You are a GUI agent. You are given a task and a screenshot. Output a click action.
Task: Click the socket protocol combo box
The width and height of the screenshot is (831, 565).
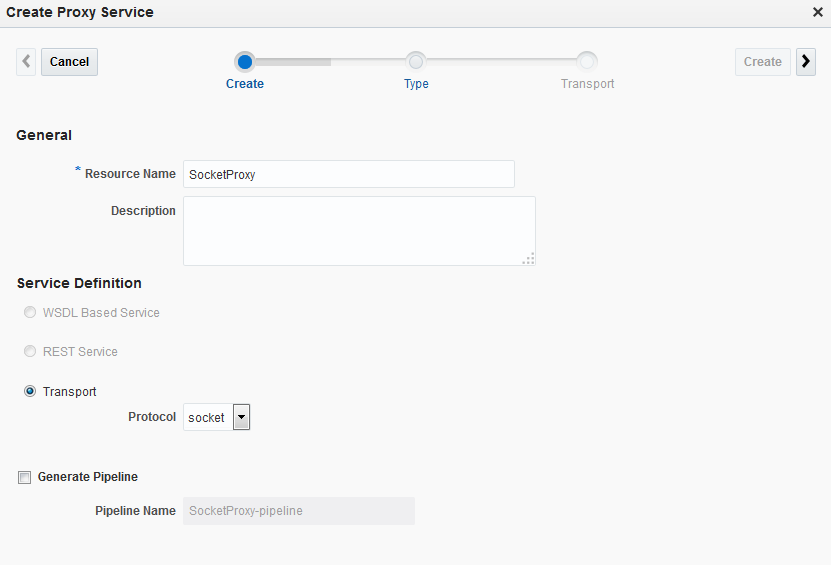click(x=208, y=417)
